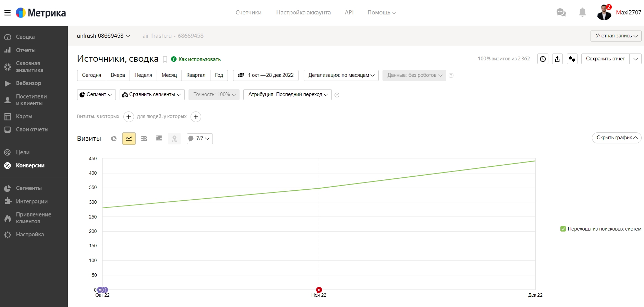
Task: Click the Maxi2707 username
Action: (629, 13)
